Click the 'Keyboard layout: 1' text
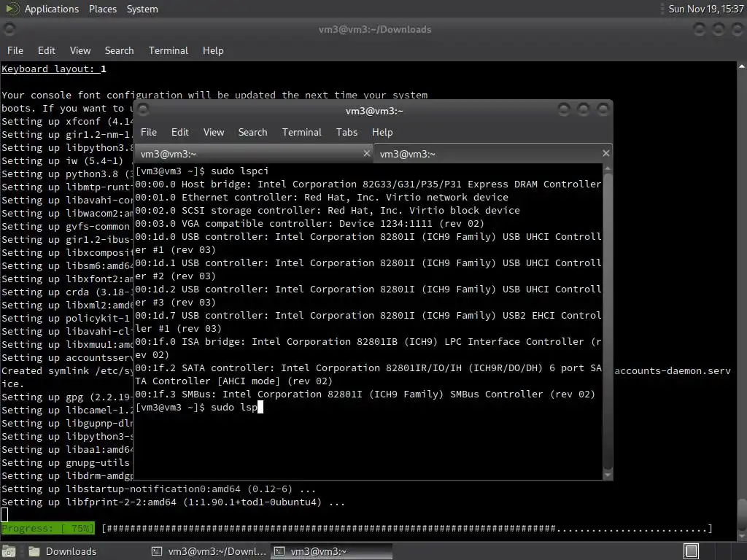This screenshot has height=560, width=747. coord(54,69)
